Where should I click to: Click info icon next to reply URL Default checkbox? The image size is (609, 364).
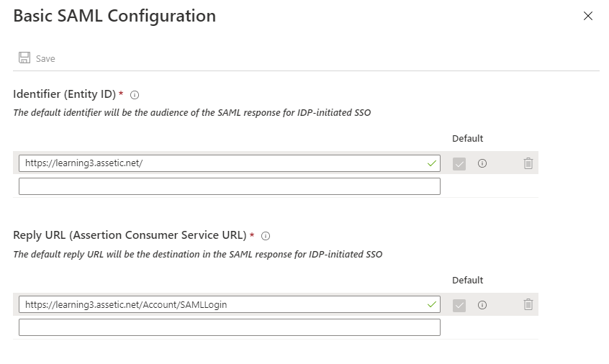[482, 305]
